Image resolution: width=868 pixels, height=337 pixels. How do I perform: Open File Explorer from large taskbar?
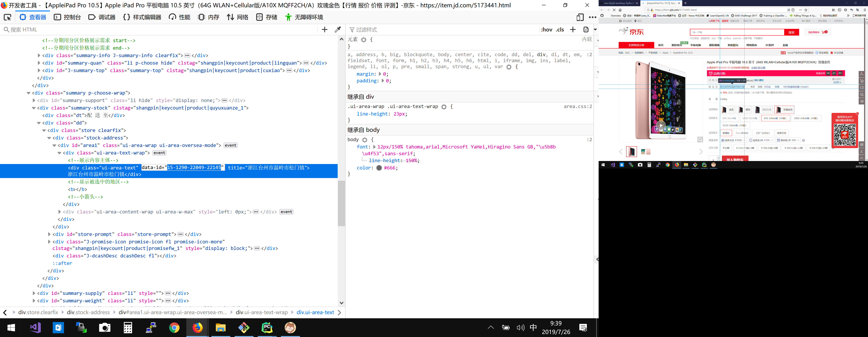[x=221, y=328]
